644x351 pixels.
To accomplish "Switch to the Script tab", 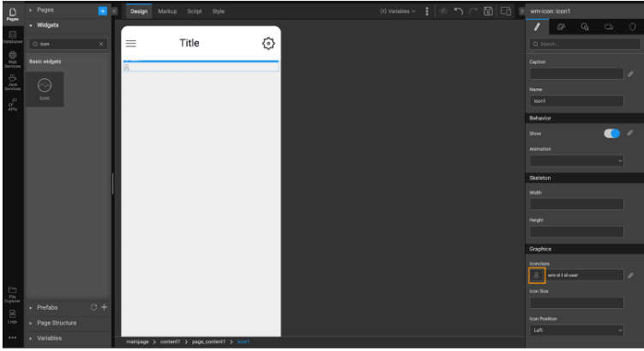I will pyautogui.click(x=194, y=11).
